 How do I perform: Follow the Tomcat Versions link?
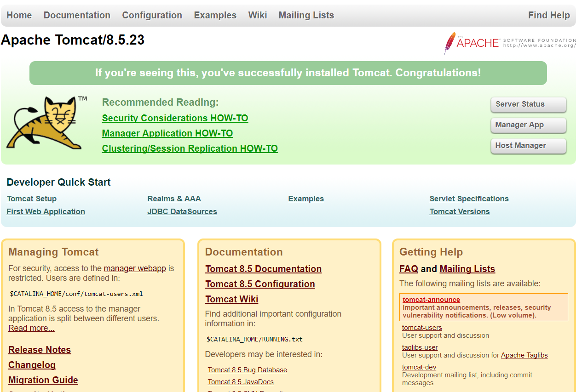point(460,211)
